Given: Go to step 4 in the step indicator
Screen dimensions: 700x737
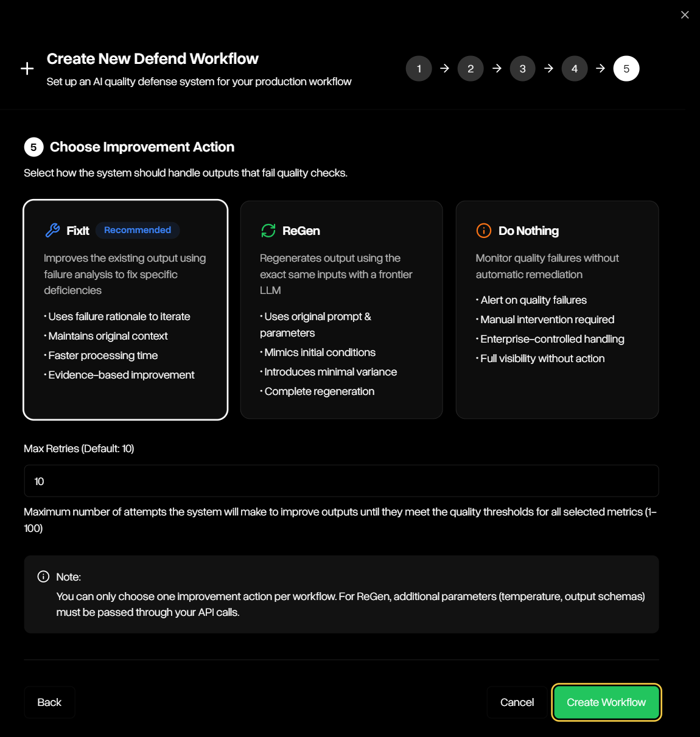Looking at the screenshot, I should tap(575, 68).
